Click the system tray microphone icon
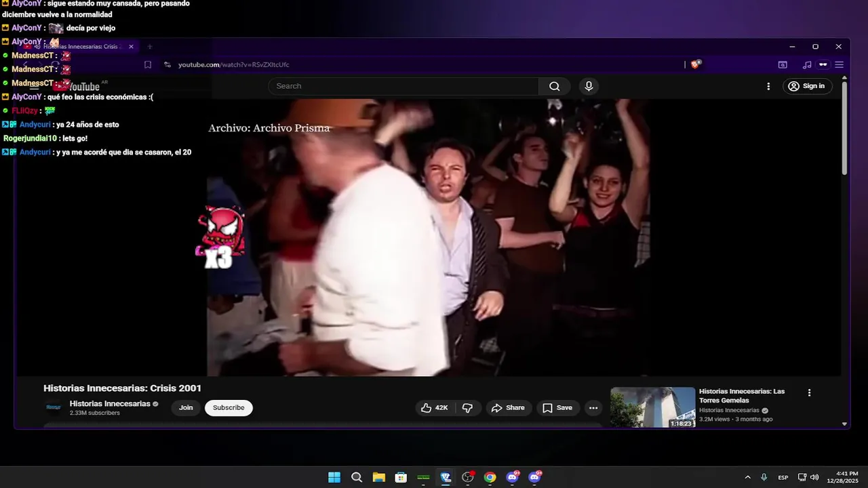Image resolution: width=868 pixels, height=488 pixels. pyautogui.click(x=764, y=477)
